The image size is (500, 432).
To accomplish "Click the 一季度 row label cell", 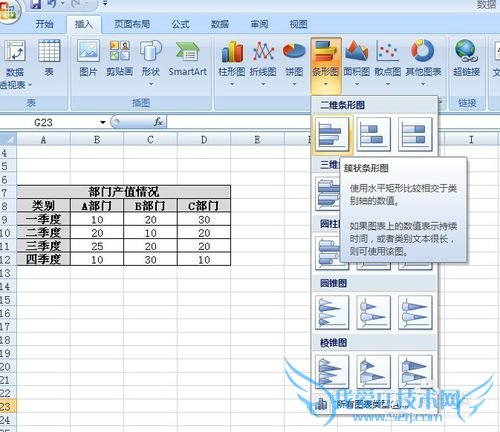I will (x=43, y=219).
